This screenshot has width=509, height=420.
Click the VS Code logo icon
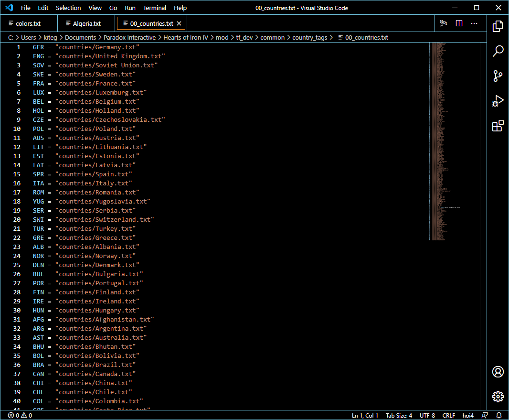point(9,8)
